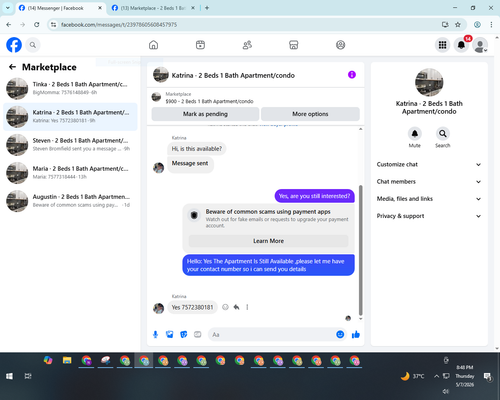Image resolution: width=500 pixels, height=400 pixels.
Task: Open the Reels video icon
Action: pyautogui.click(x=200, y=45)
